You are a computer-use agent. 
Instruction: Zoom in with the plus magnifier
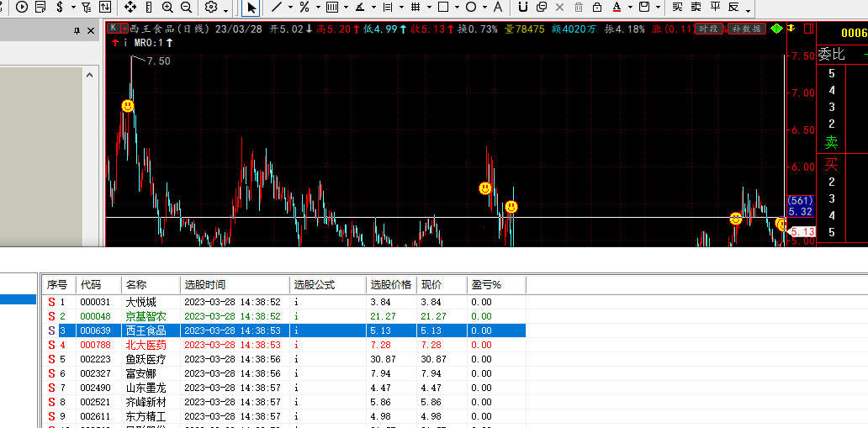(x=167, y=8)
